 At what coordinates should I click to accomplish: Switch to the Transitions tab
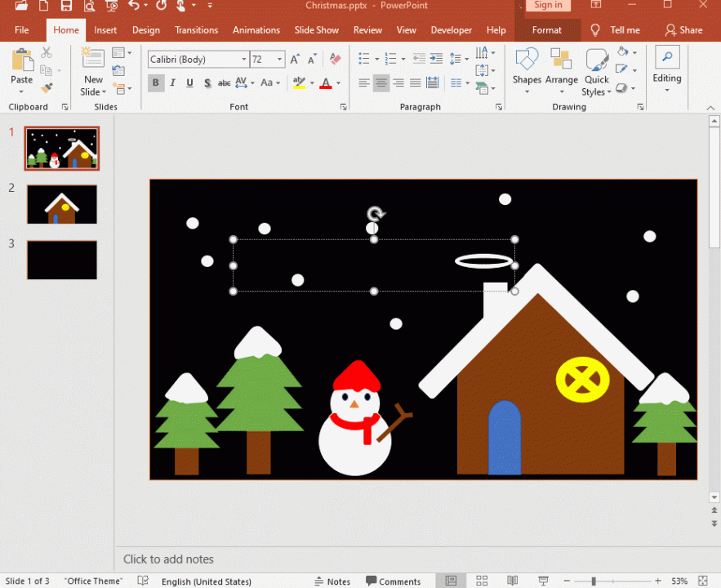tap(196, 30)
